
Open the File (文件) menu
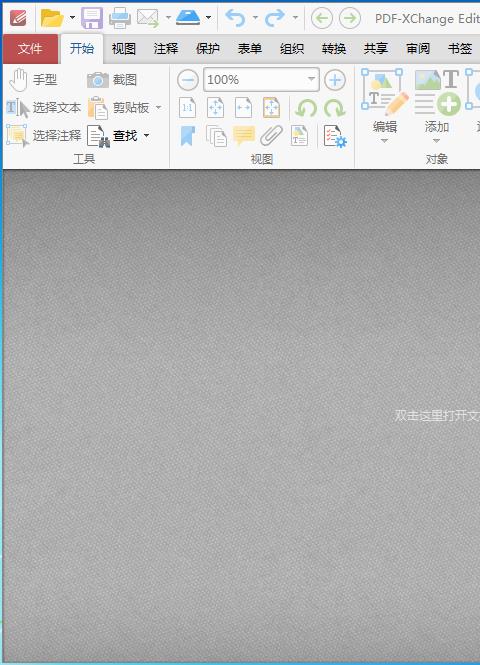coord(30,49)
